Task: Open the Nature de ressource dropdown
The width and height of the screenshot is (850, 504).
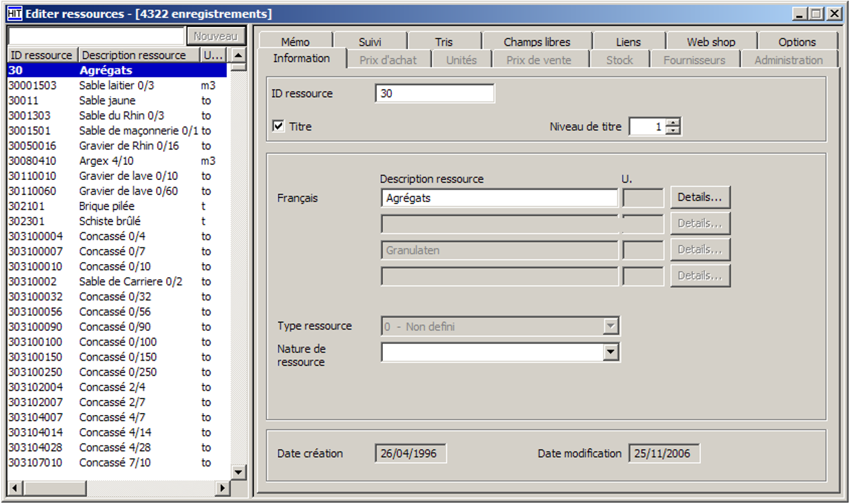Action: pyautogui.click(x=611, y=352)
